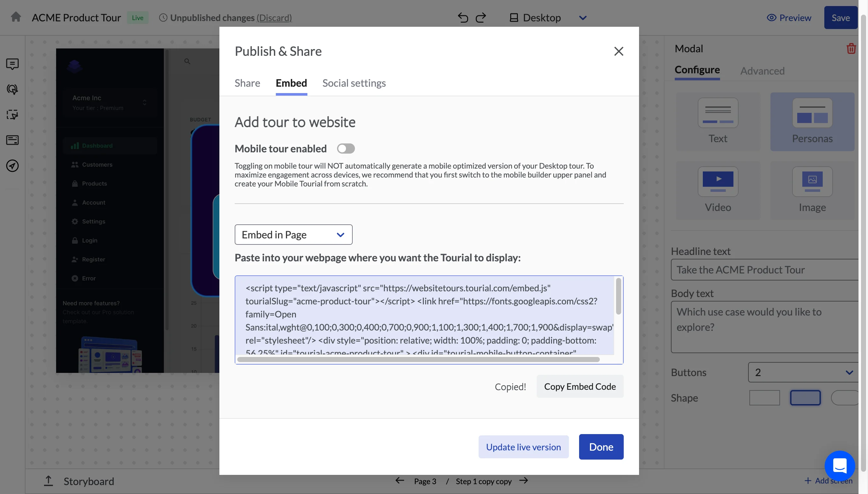Go to the previous step arrow
The image size is (868, 494).
pyautogui.click(x=400, y=480)
